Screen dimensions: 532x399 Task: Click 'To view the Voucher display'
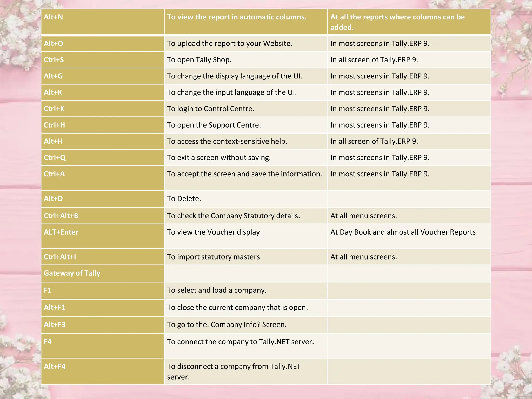[213, 232]
